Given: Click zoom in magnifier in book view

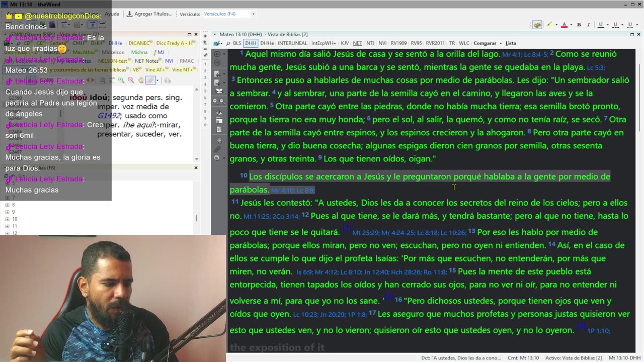Looking at the screenshot, I should [121, 80].
